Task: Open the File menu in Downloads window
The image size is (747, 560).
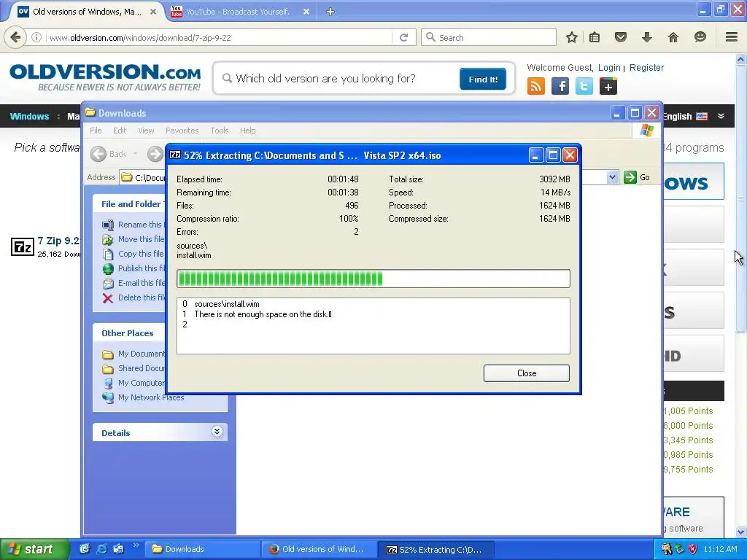Action: tap(96, 131)
